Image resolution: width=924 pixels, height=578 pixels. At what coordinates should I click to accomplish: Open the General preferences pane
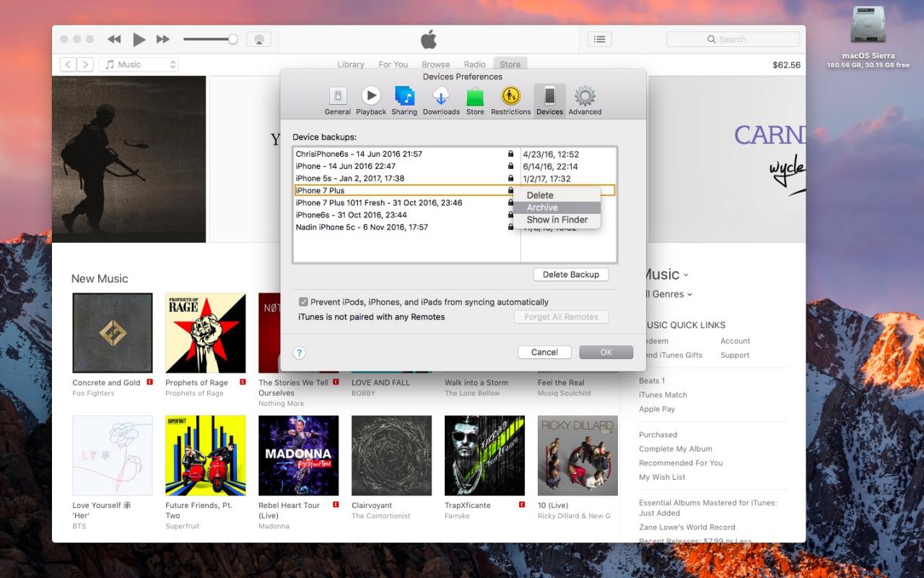(x=337, y=100)
